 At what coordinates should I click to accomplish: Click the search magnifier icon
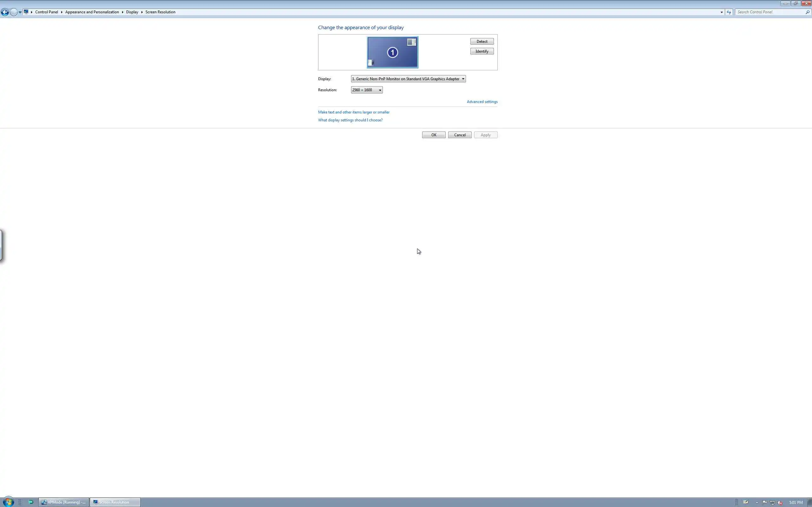click(807, 12)
